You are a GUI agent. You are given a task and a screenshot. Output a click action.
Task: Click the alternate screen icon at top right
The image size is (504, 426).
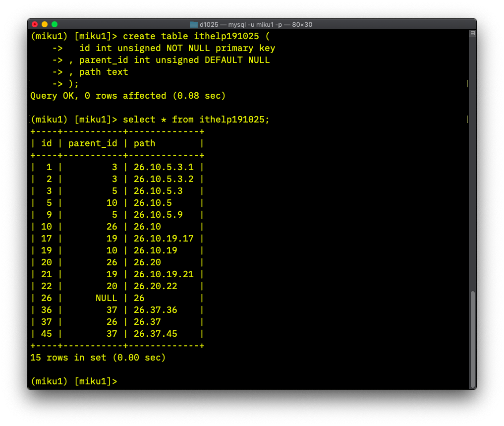pyautogui.click(x=472, y=33)
